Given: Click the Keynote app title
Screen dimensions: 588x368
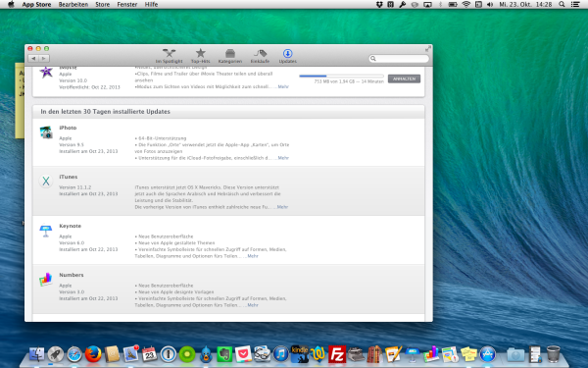Looking at the screenshot, I should (71, 226).
